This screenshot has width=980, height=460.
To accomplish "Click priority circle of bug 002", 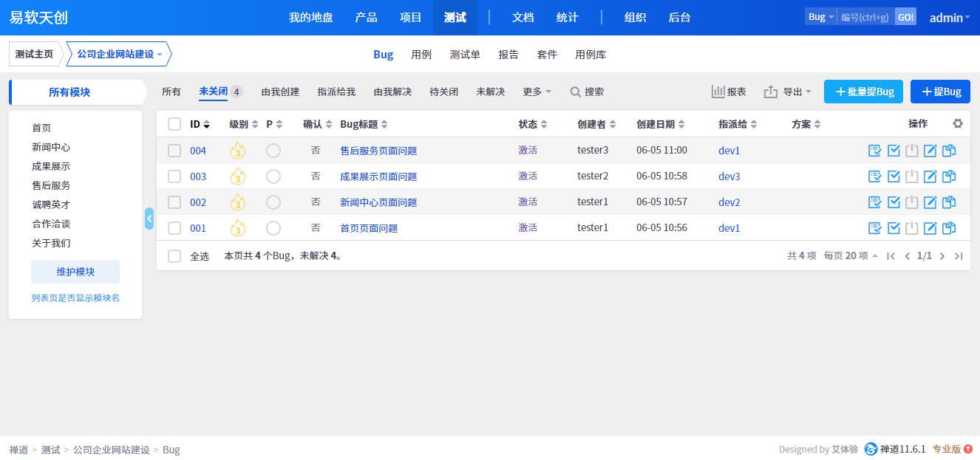I will (x=273, y=202).
